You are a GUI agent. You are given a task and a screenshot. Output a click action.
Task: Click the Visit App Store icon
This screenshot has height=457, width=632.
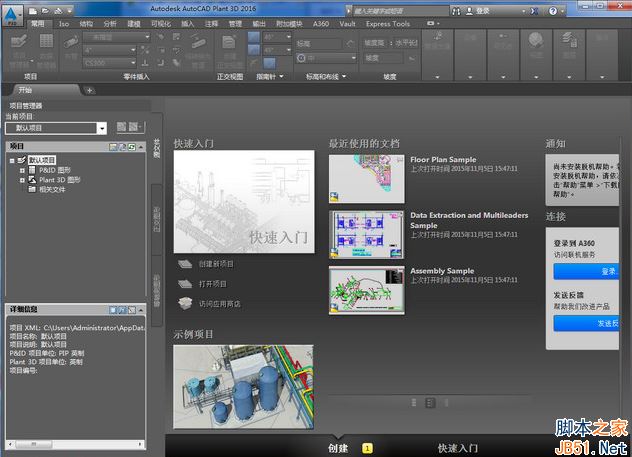[184, 303]
